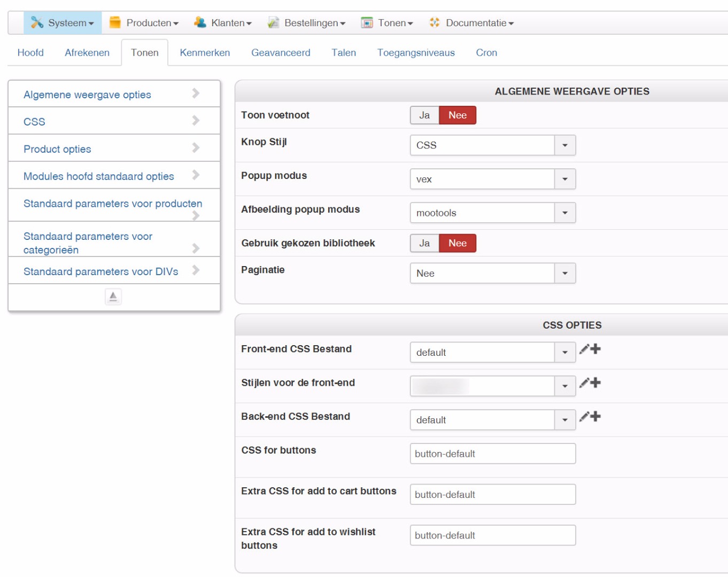This screenshot has height=577, width=728.
Task: Click pencil icon for Back-end CSS Bestand
Action: pos(584,417)
